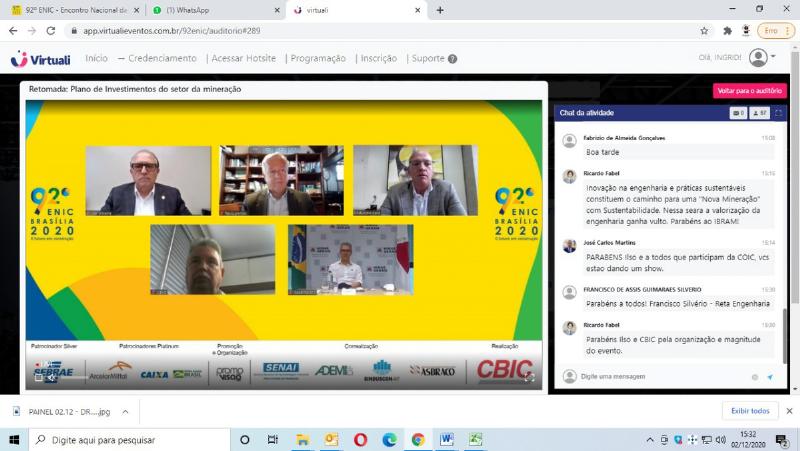
Task: Close the 92º ENIC tab
Action: coord(136,10)
